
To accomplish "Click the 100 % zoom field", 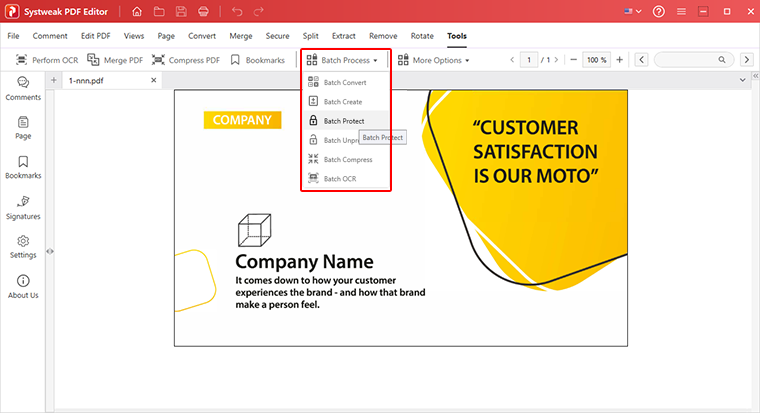I will (596, 60).
